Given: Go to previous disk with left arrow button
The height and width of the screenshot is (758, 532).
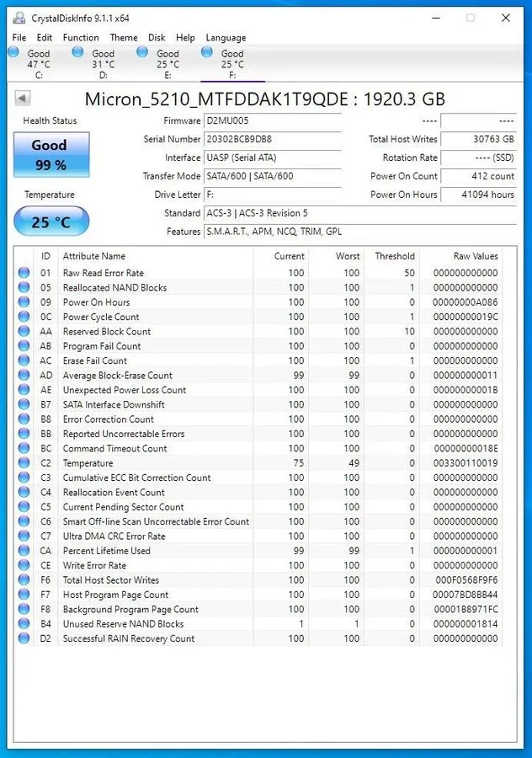Looking at the screenshot, I should coord(22,99).
